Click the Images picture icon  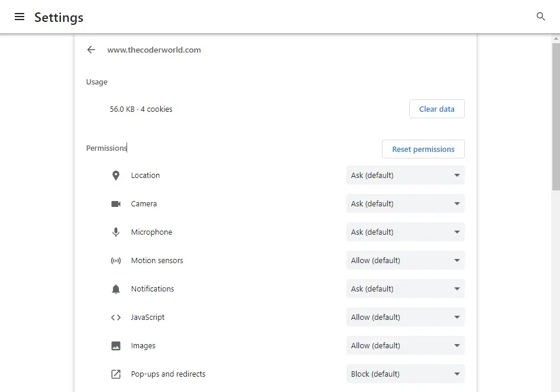(x=116, y=346)
